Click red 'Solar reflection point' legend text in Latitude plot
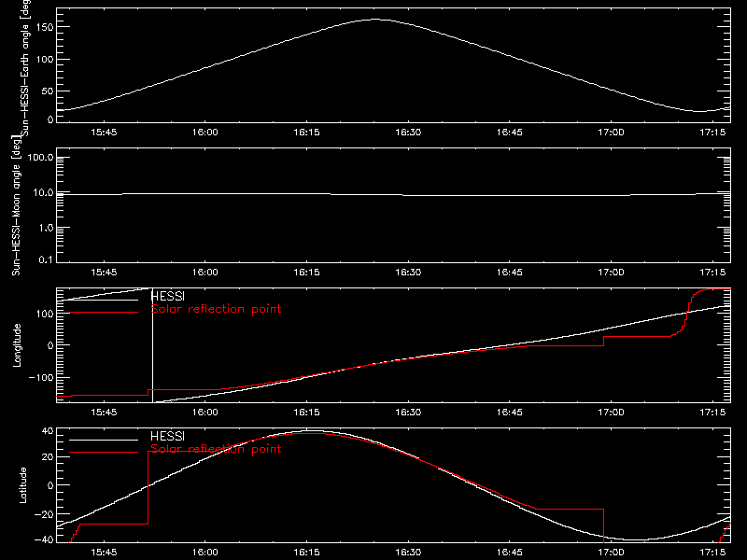This screenshot has width=747, height=560. (x=216, y=449)
